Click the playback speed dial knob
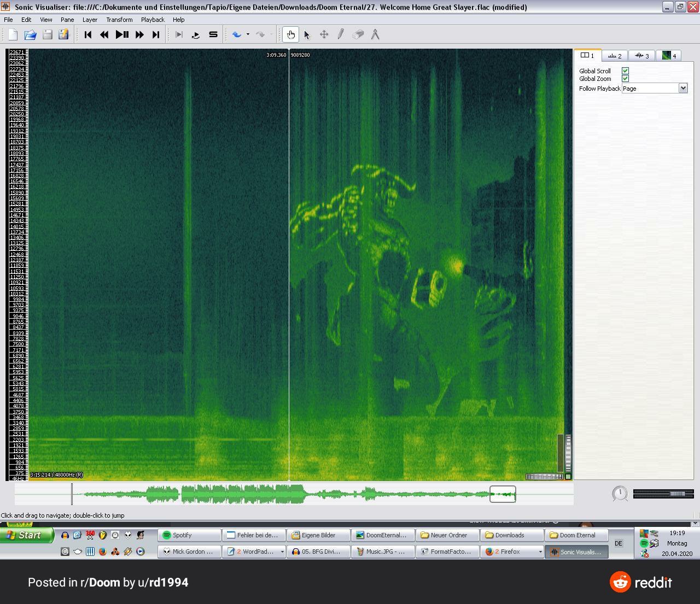Viewport: 700px width, 604px height. click(620, 494)
